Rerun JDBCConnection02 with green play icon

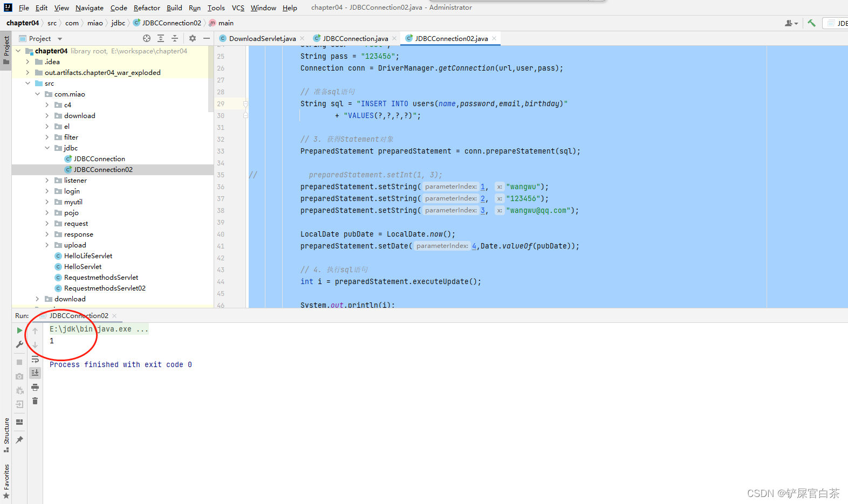(19, 330)
